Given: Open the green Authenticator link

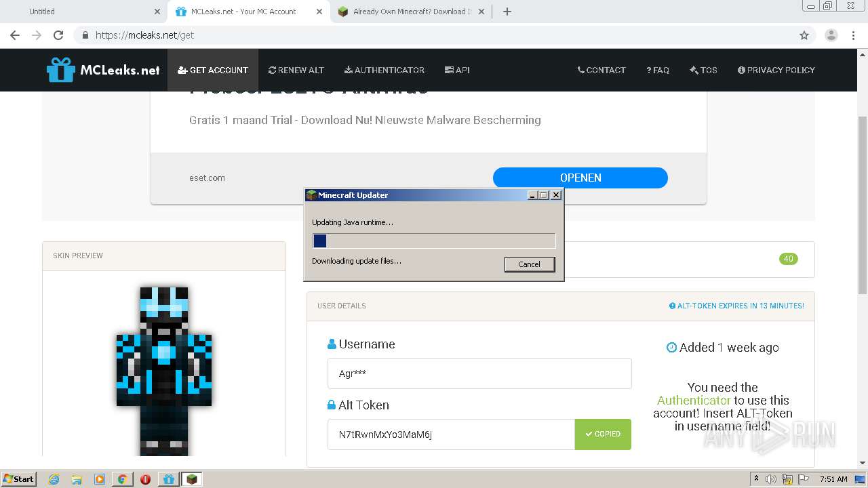Looking at the screenshot, I should pyautogui.click(x=694, y=400).
